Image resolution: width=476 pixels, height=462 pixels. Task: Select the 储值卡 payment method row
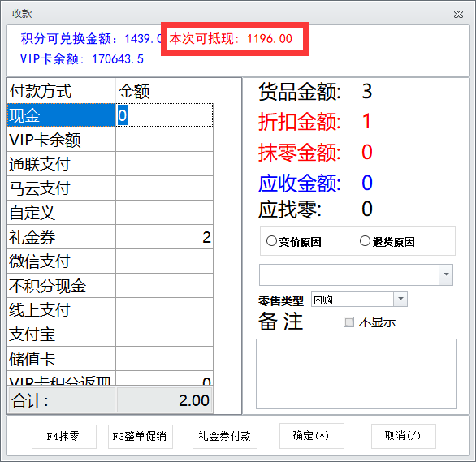(x=110, y=359)
